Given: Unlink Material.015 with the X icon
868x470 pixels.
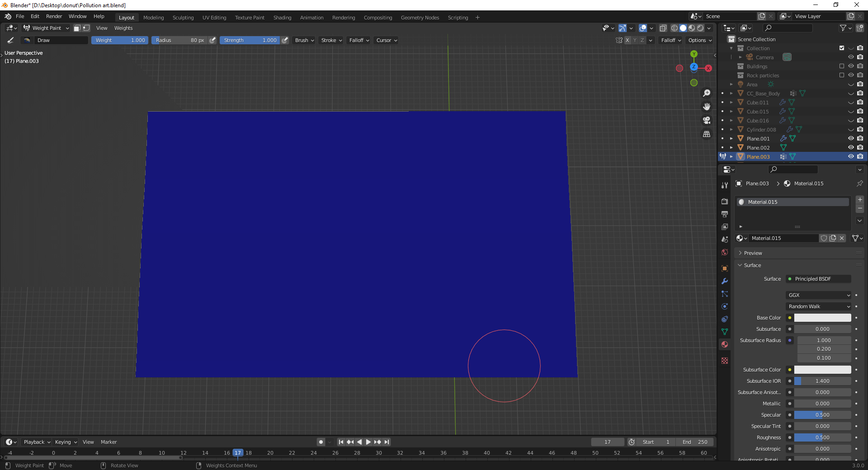Looking at the screenshot, I should click(x=842, y=238).
